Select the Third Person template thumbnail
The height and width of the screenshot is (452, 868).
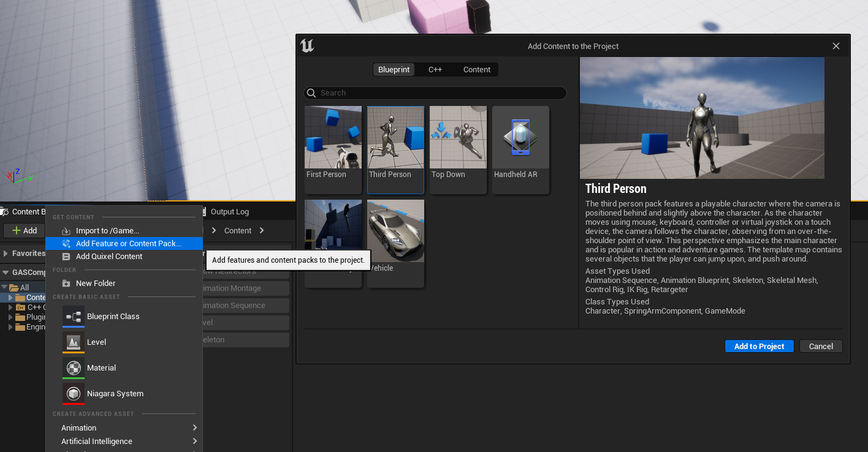pyautogui.click(x=396, y=137)
